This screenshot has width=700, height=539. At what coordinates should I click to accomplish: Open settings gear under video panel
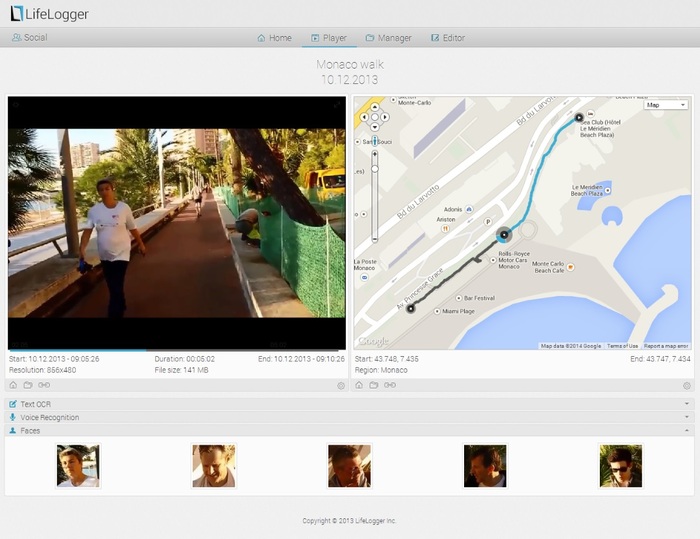341,385
